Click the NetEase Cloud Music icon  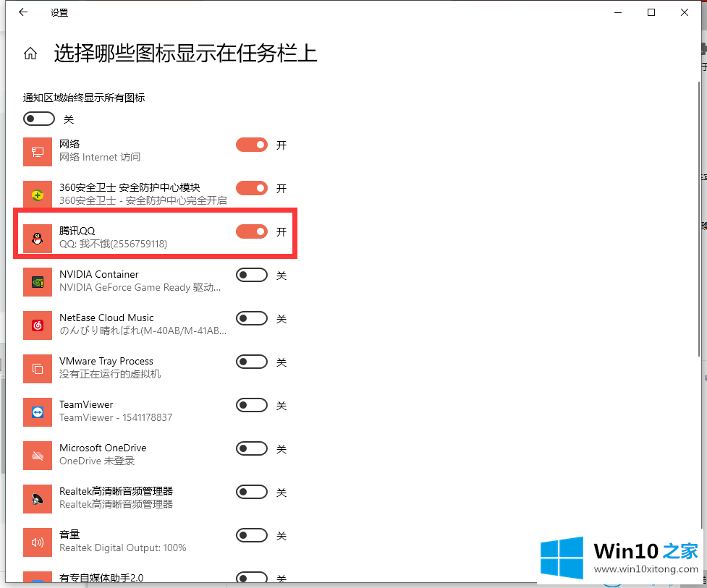tap(38, 325)
